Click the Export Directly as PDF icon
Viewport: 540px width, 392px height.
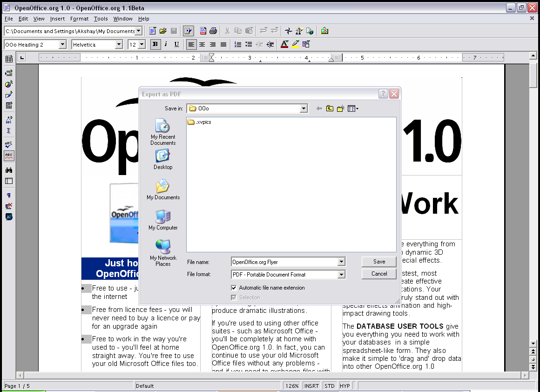click(203, 31)
